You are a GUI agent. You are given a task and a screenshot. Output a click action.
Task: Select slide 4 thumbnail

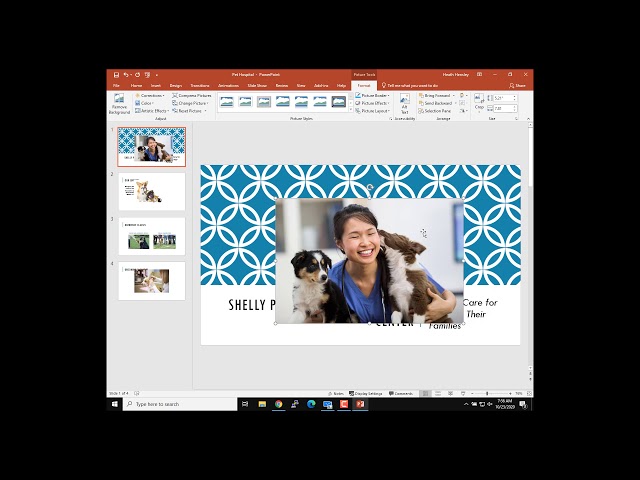[151, 281]
